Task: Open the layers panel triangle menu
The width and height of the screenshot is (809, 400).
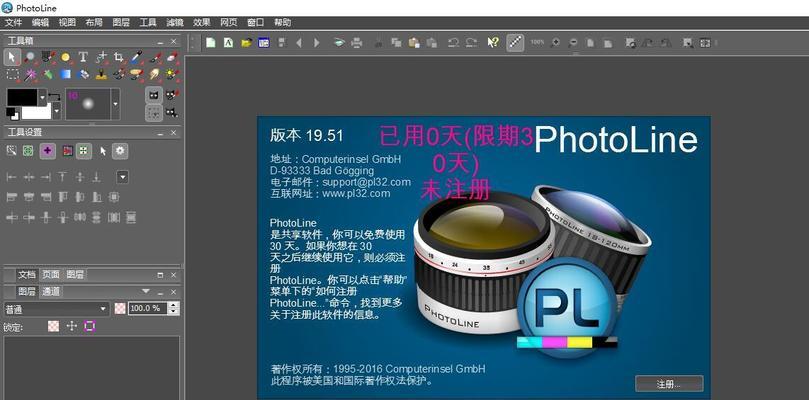Action: 145,291
